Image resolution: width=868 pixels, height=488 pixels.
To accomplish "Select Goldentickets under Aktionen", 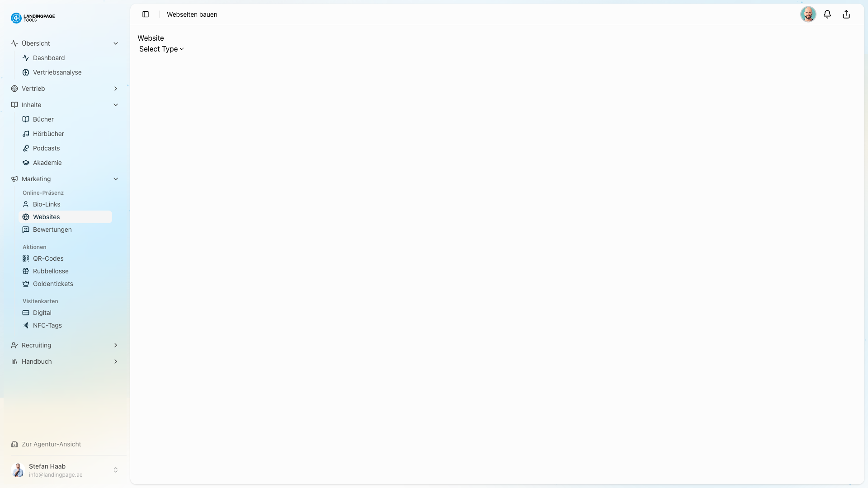I will pos(53,284).
